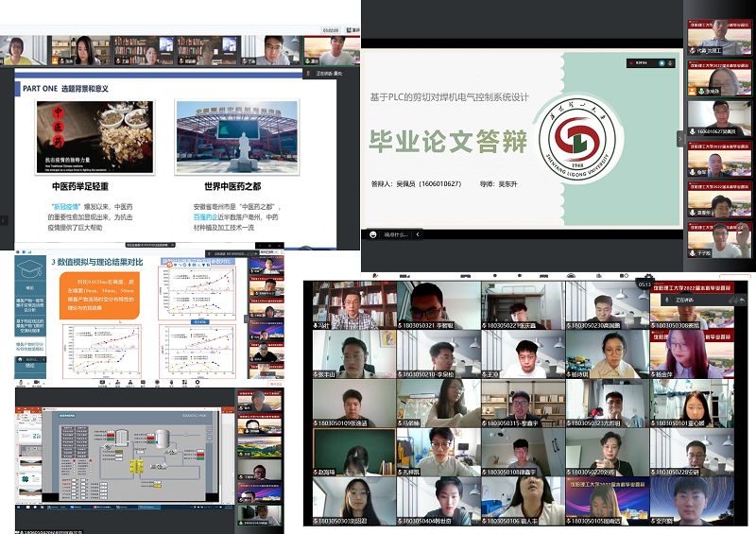
Task: Open chat icon in simulation meeting toolbar
Action: [x=144, y=382]
